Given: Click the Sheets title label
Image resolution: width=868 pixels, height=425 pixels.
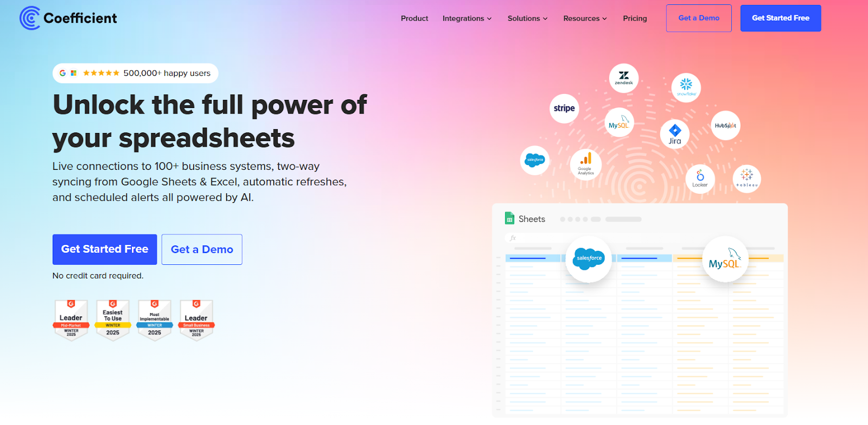Looking at the screenshot, I should [532, 219].
